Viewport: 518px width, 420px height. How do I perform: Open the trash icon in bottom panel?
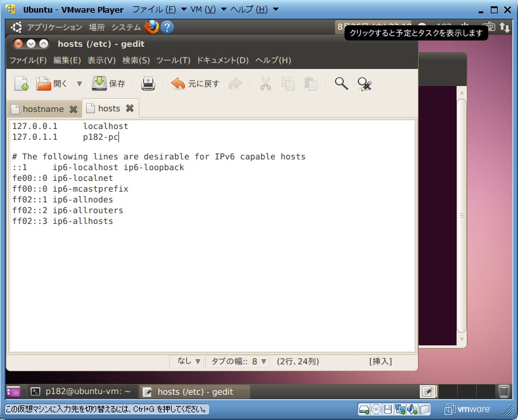tap(504, 392)
